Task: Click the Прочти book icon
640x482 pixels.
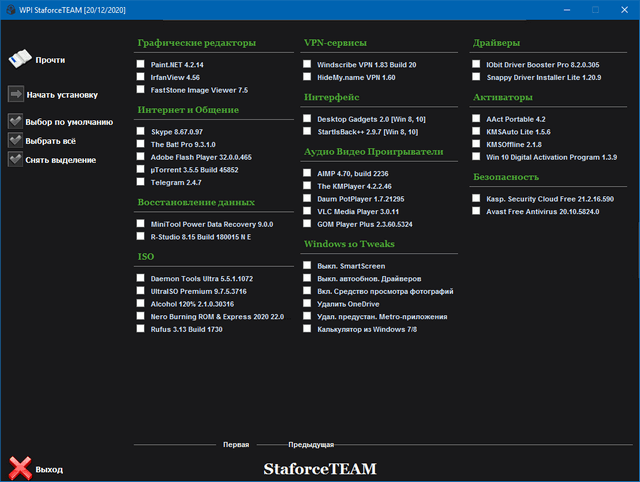Action: 20,60
